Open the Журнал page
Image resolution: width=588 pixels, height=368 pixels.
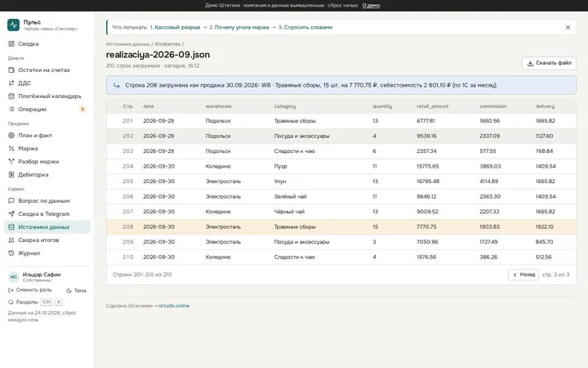coord(47,254)
